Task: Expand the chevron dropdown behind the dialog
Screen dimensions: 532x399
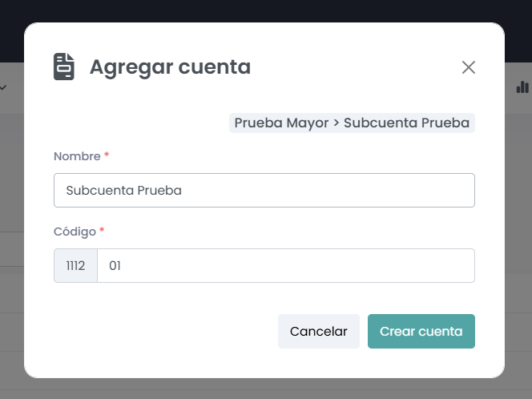Action: point(3,87)
